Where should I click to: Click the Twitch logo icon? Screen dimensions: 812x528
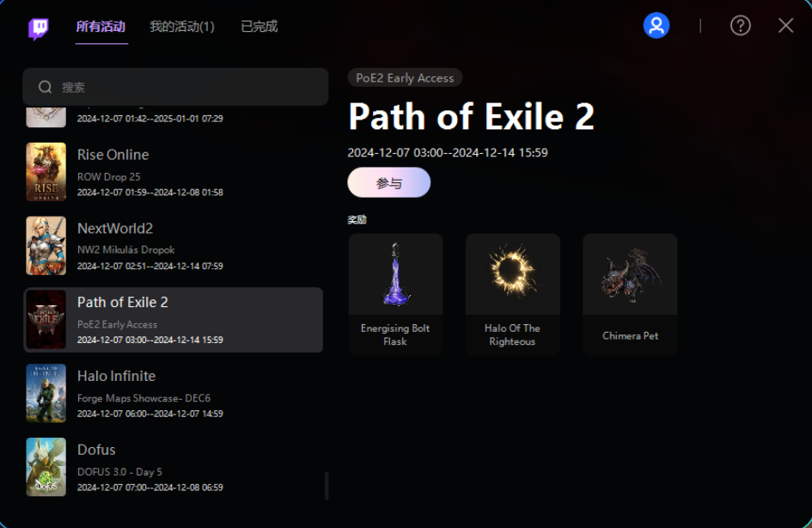tap(39, 28)
